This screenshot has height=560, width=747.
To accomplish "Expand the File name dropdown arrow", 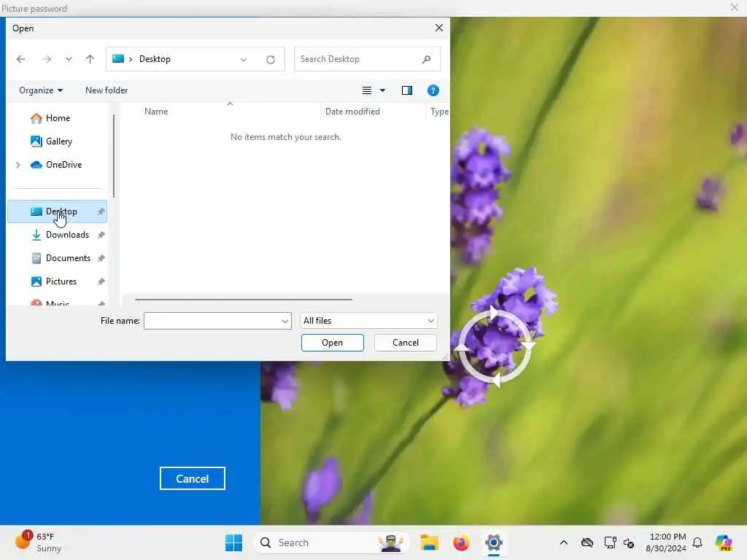I will [285, 321].
